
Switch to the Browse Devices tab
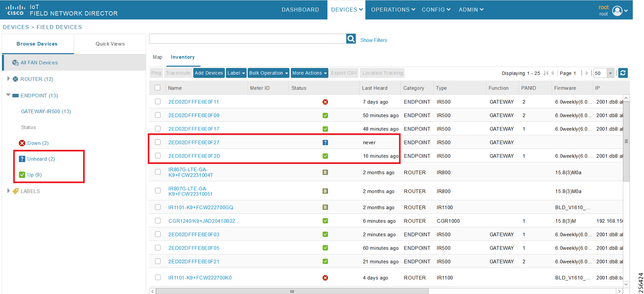(x=38, y=44)
